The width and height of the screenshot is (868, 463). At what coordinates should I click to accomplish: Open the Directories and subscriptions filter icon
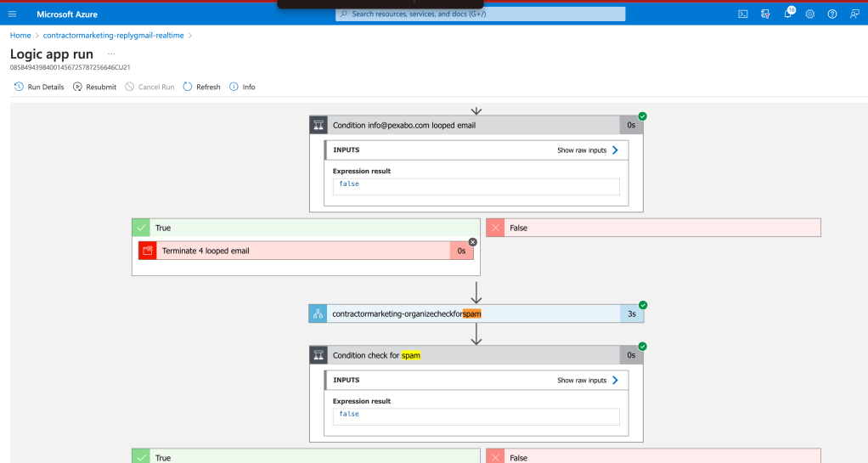(765, 14)
